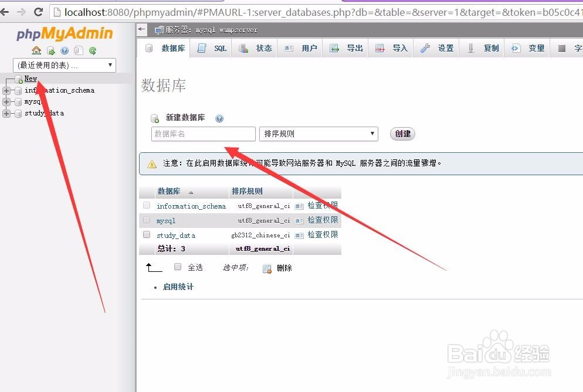The width and height of the screenshot is (583, 392).
Task: Click the sort arrow on the 数据库 column
Action: (191, 192)
